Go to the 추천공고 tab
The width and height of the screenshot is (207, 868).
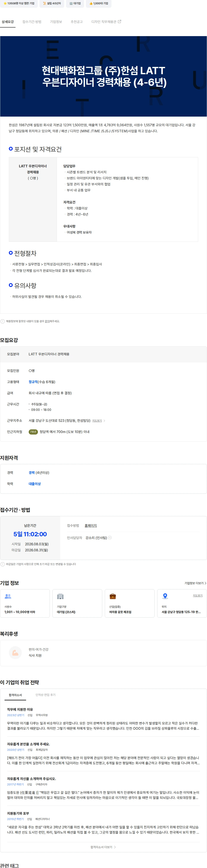click(x=77, y=22)
